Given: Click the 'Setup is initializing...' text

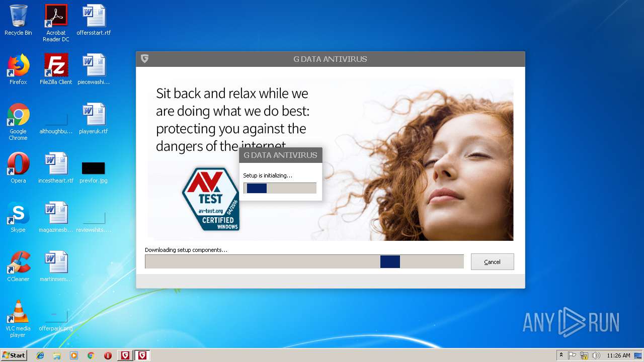Looking at the screenshot, I should pyautogui.click(x=268, y=175).
